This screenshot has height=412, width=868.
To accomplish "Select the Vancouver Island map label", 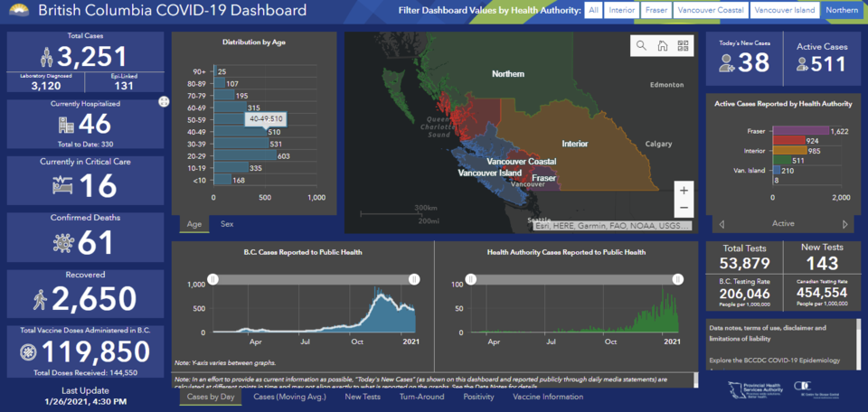I will 489,173.
